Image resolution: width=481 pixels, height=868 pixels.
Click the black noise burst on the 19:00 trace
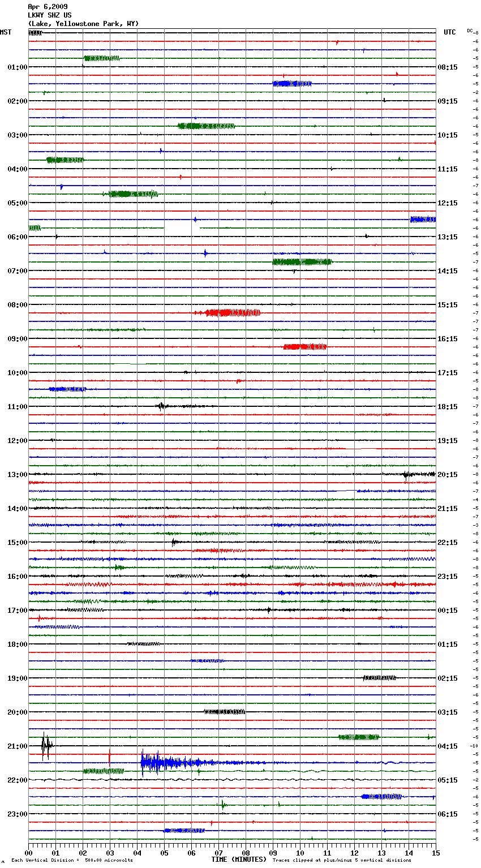pyautogui.click(x=379, y=678)
